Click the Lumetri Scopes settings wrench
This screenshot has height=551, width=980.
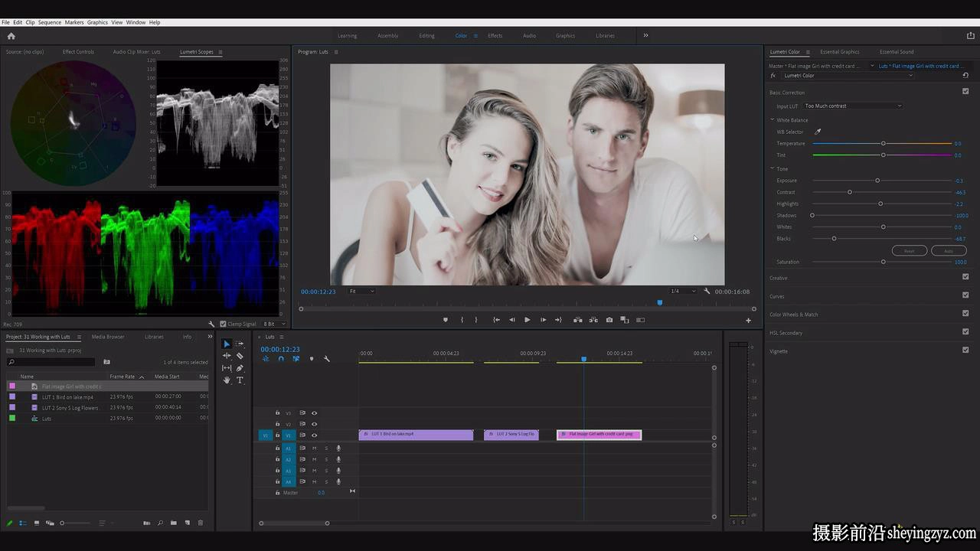tap(212, 324)
